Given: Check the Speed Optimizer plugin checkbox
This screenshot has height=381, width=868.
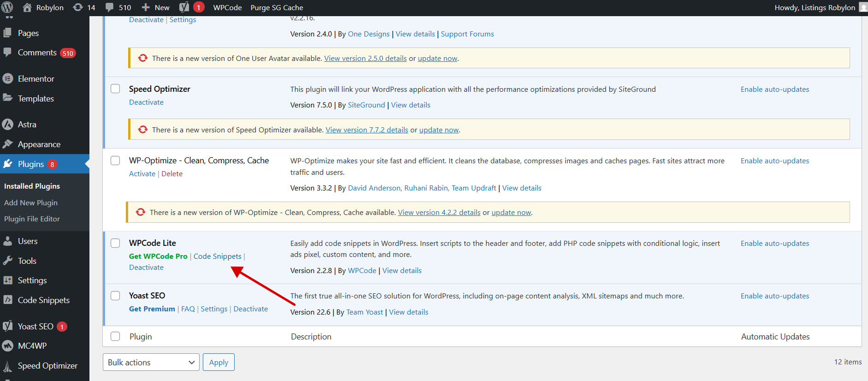Looking at the screenshot, I should pos(115,89).
